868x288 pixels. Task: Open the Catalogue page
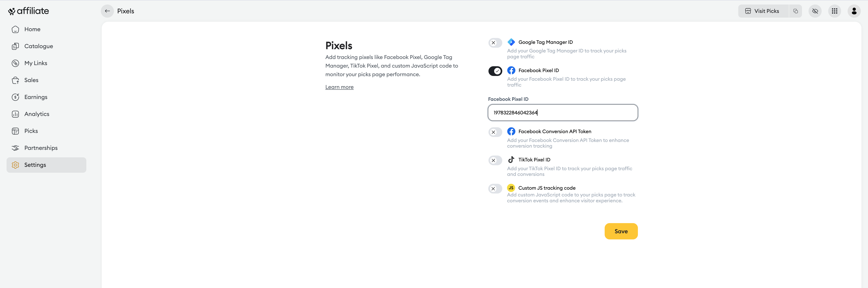pos(38,46)
